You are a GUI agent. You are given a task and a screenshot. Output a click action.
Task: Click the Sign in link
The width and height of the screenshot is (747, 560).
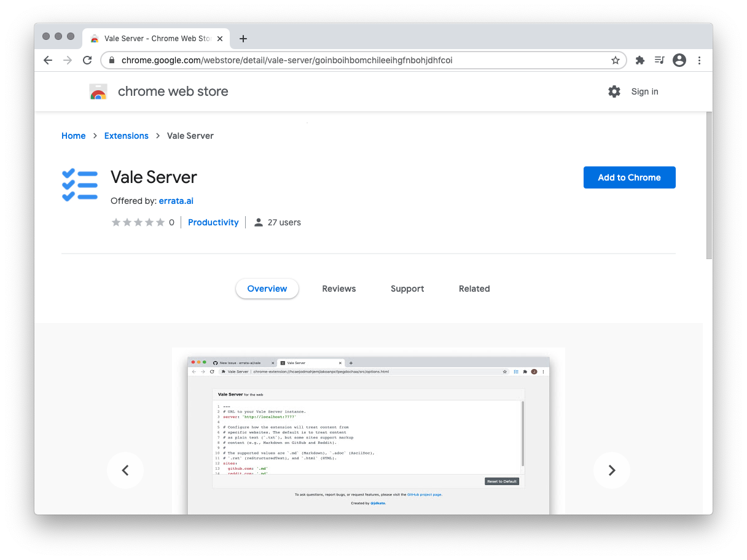[x=644, y=91]
